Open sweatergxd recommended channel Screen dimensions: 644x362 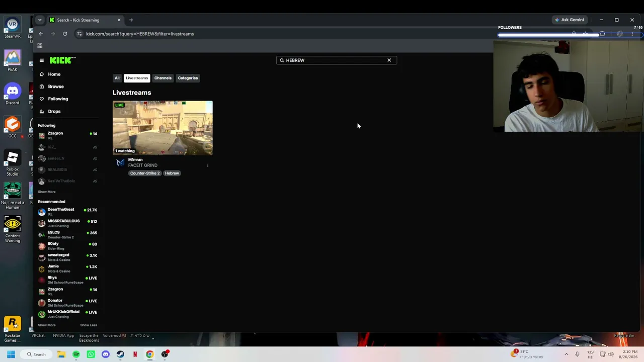click(67, 257)
